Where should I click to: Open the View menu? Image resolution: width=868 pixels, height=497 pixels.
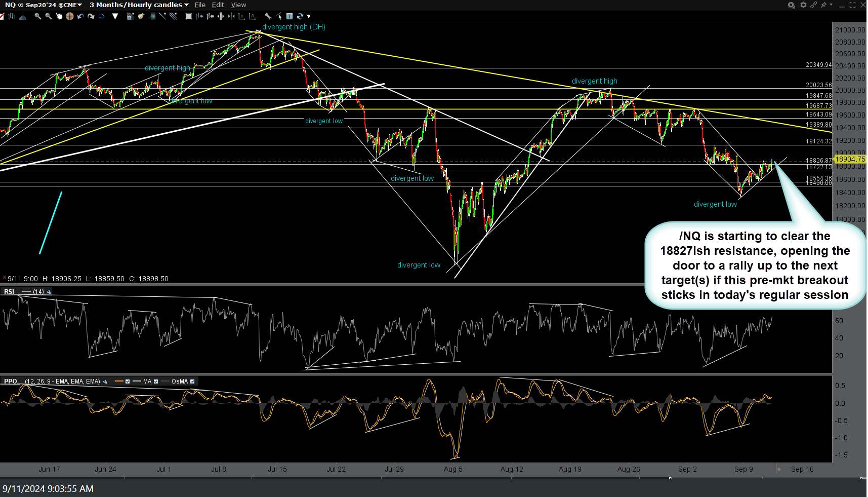point(238,5)
